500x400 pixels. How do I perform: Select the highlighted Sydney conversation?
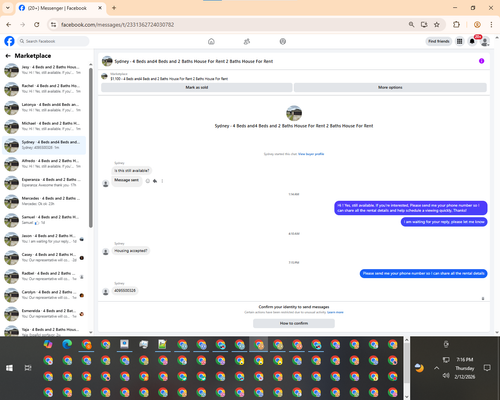coord(44,145)
